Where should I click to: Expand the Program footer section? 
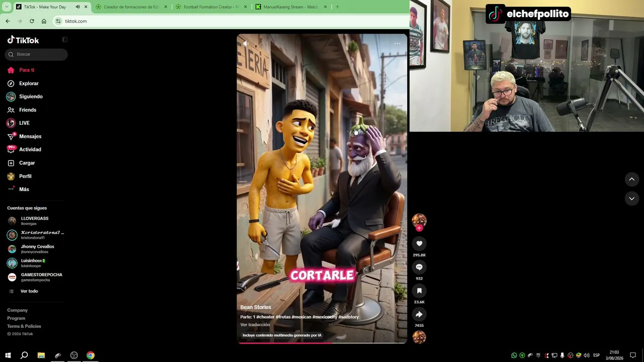16,318
